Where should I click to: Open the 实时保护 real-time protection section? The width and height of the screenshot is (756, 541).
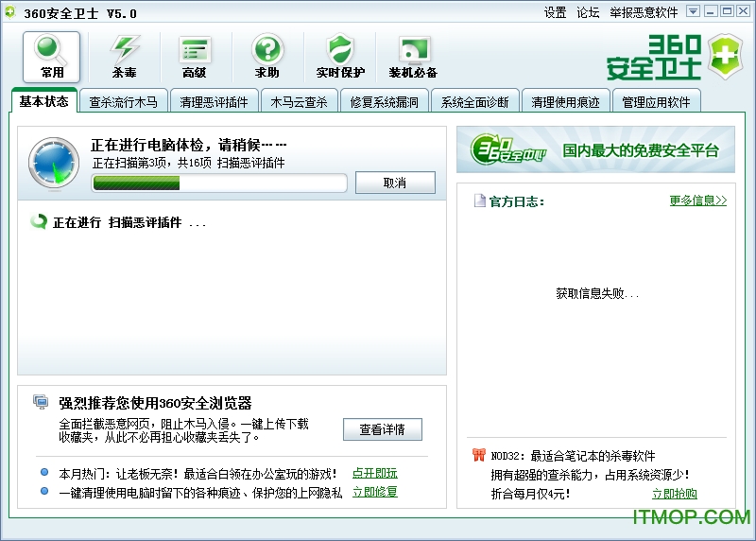tap(340, 57)
